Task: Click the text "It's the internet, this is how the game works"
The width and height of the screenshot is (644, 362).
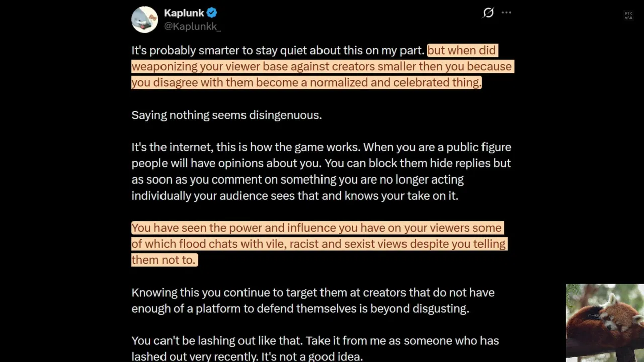Action: (x=246, y=147)
